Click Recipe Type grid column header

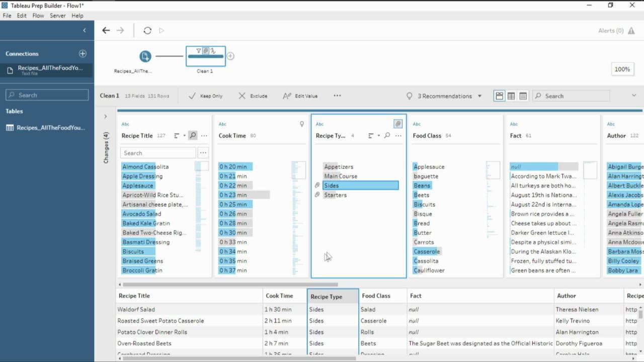pyautogui.click(x=333, y=297)
